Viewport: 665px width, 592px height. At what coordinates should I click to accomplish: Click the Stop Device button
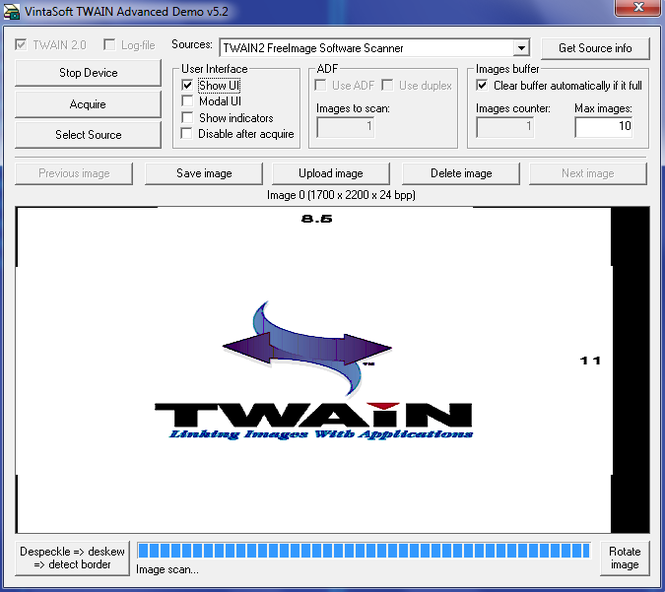(88, 73)
